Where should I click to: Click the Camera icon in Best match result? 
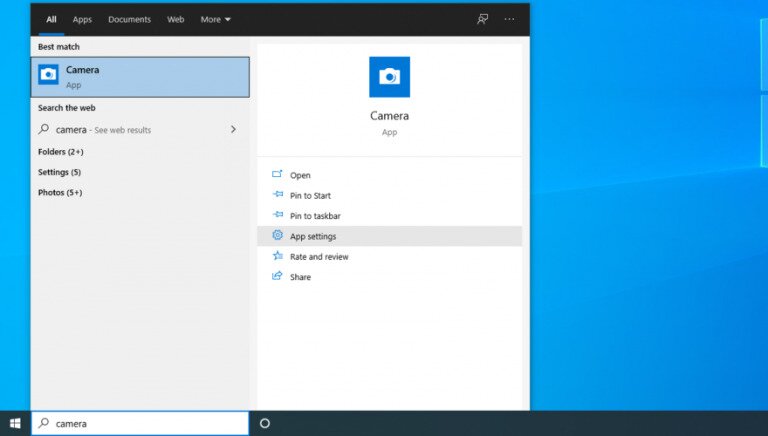pyautogui.click(x=48, y=76)
